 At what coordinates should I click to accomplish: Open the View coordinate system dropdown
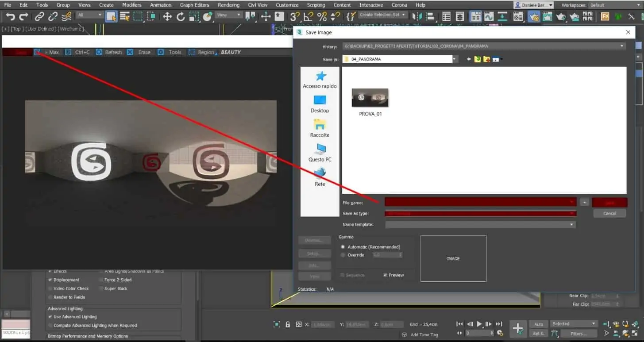(x=229, y=15)
